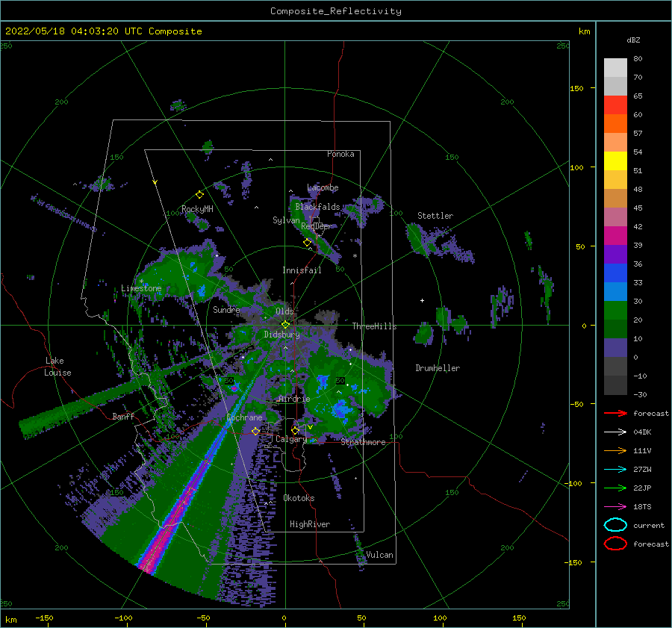Click the Stettler city label
Viewport: 672px width, 628px height.
(435, 216)
